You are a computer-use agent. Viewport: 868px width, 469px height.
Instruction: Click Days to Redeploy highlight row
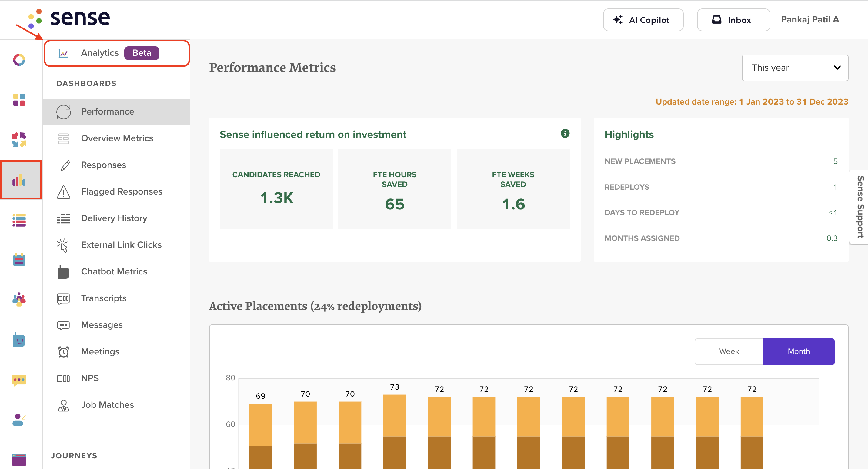pos(721,213)
